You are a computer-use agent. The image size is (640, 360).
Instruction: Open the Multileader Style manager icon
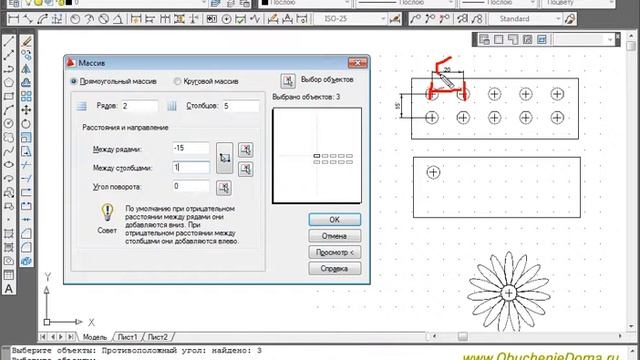(570, 19)
